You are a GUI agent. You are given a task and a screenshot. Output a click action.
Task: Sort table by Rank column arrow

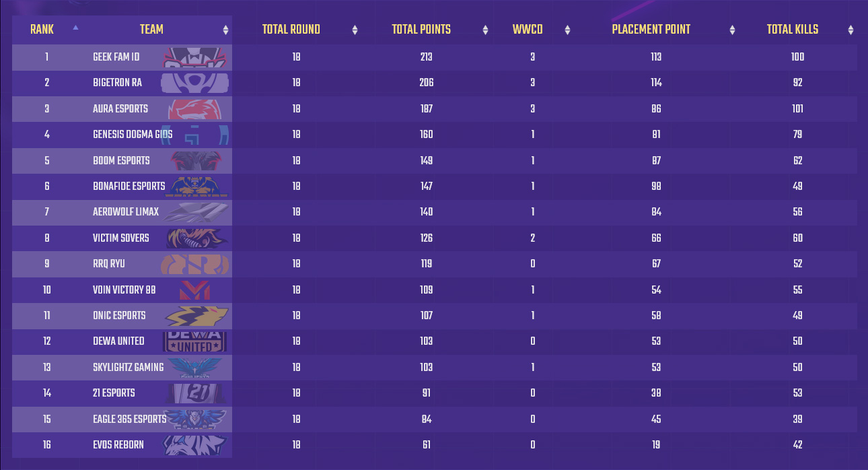(75, 28)
